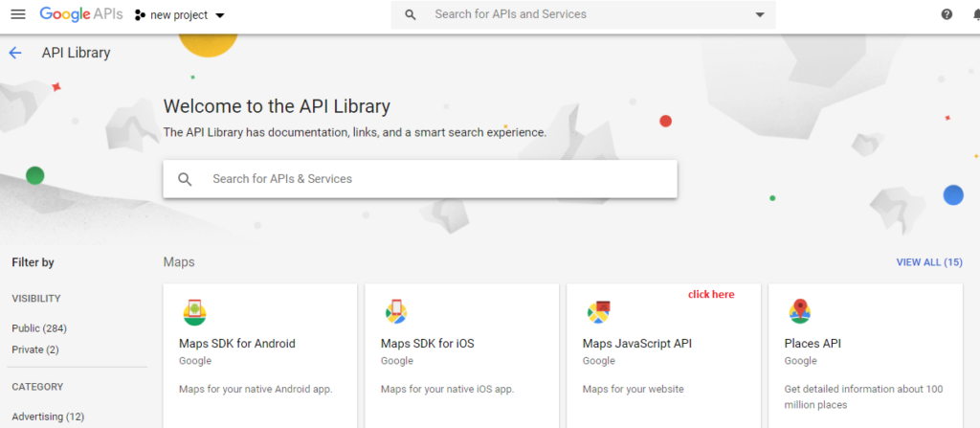The height and width of the screenshot is (428, 980).
Task: Click the Maps SDK for iOS icon
Action: click(396, 311)
